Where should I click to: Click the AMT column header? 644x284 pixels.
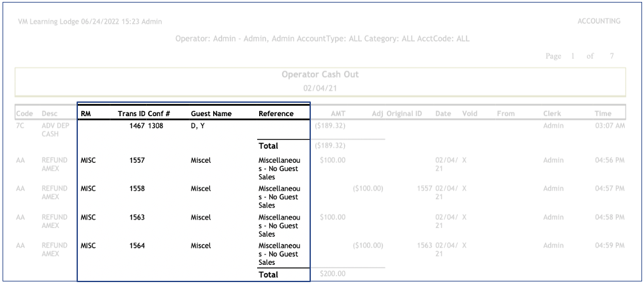click(x=338, y=114)
